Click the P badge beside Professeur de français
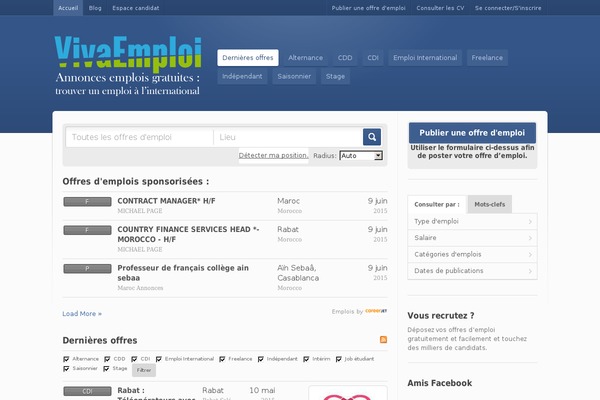Screen dimensions: 600x400 pyautogui.click(x=87, y=268)
